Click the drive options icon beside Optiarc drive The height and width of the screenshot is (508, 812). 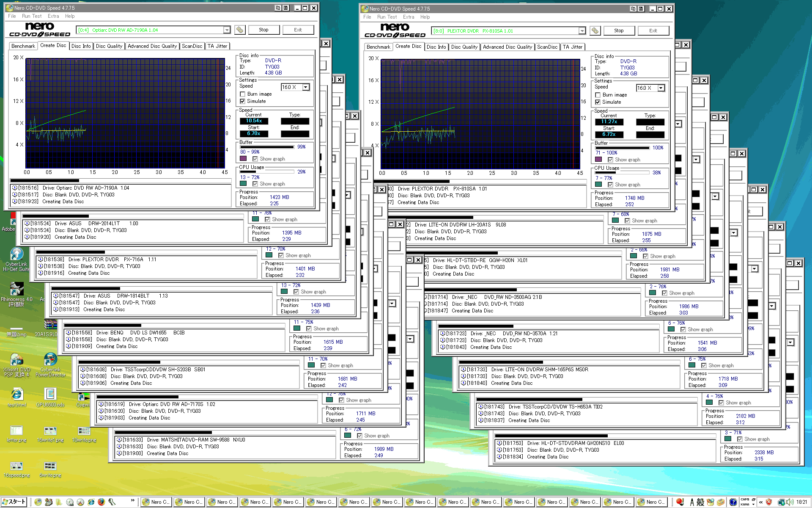240,30
